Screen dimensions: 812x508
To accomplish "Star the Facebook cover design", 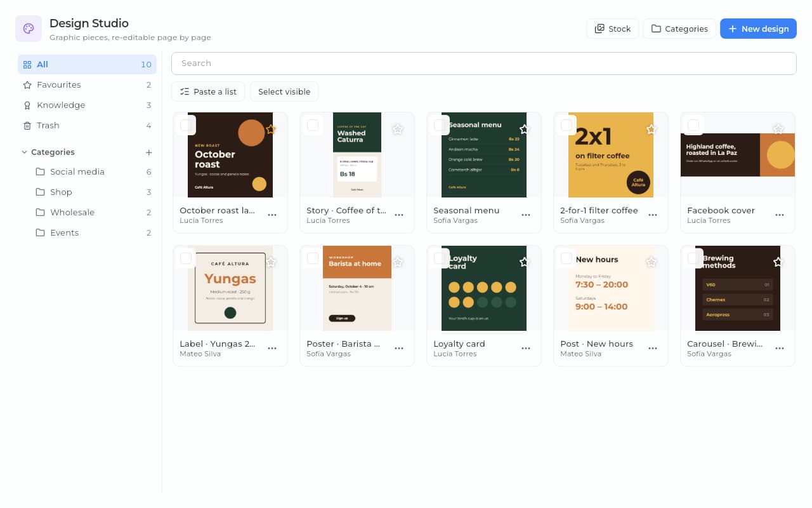I will coord(778,129).
